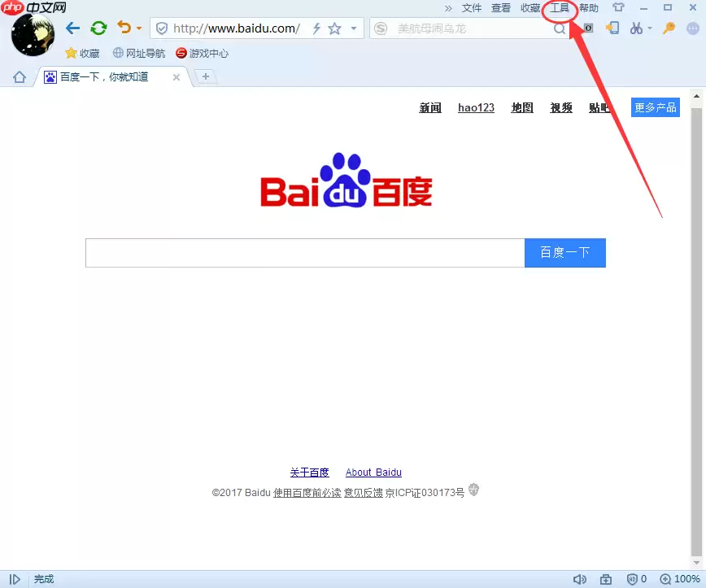Expand the screenshot tool dropdown arrow
Screen dimensions: 706x588
[x=649, y=28]
